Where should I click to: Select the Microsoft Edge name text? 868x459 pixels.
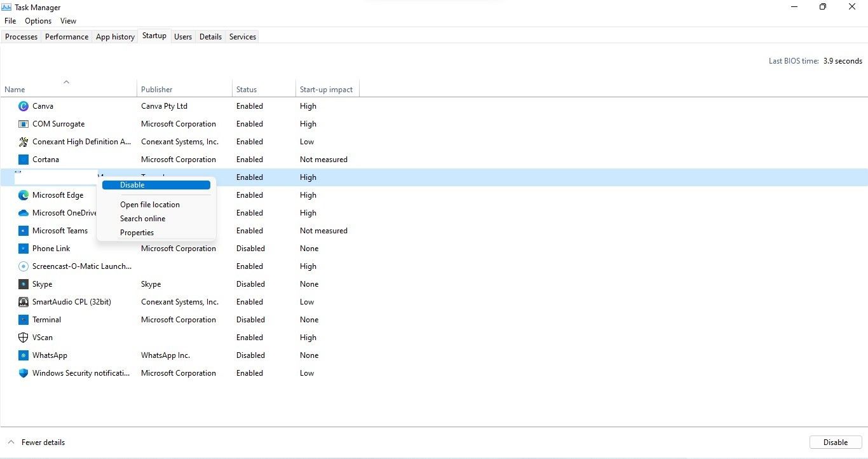(58, 195)
